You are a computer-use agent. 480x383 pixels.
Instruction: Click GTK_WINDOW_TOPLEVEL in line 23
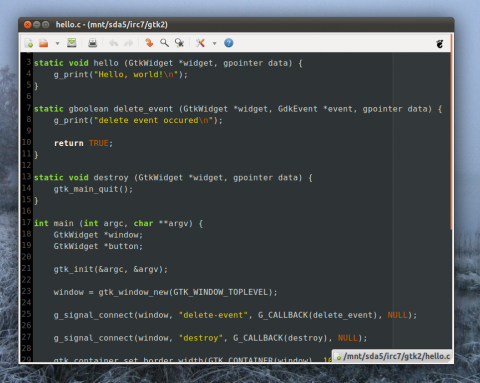click(x=221, y=292)
